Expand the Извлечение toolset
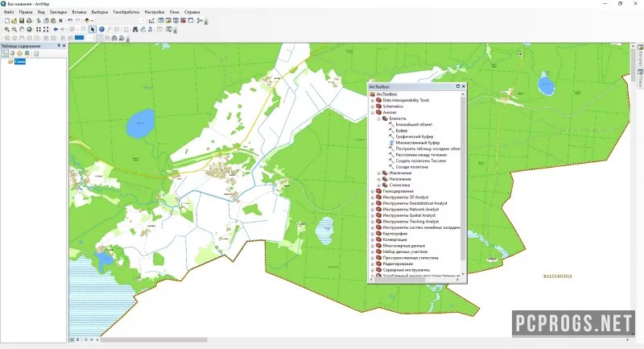The image size is (644, 349). click(379, 173)
